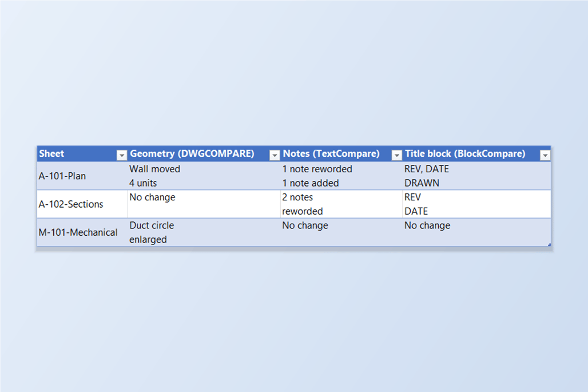The height and width of the screenshot is (392, 588).
Task: Open the Geometry (DWGCOMPARE) filter dropdown
Action: tap(275, 155)
